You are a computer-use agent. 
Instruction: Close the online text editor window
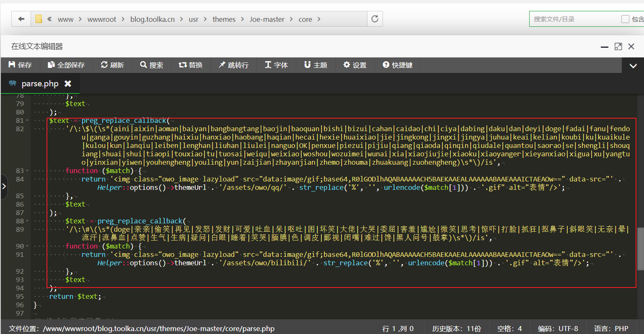coord(631,47)
